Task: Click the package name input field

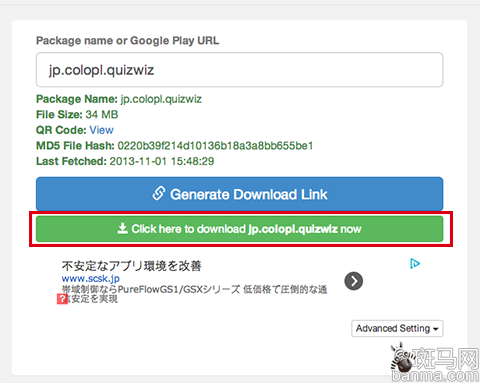Action: pos(239,70)
